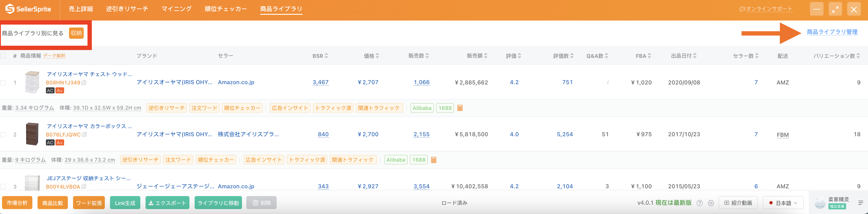Open the calculator icon in the 9 キログラム row
868x214 pixels.
[x=434, y=160]
